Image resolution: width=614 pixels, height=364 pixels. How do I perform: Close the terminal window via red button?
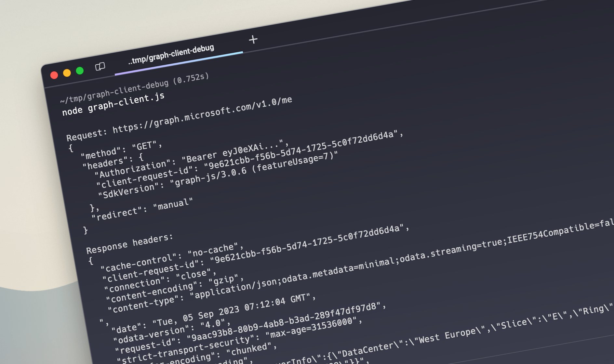(54, 75)
